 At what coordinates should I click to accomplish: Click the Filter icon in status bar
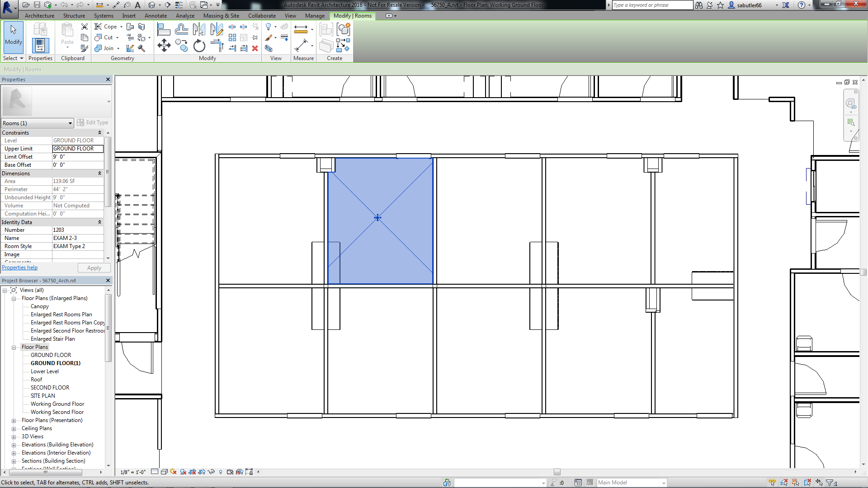(x=830, y=483)
